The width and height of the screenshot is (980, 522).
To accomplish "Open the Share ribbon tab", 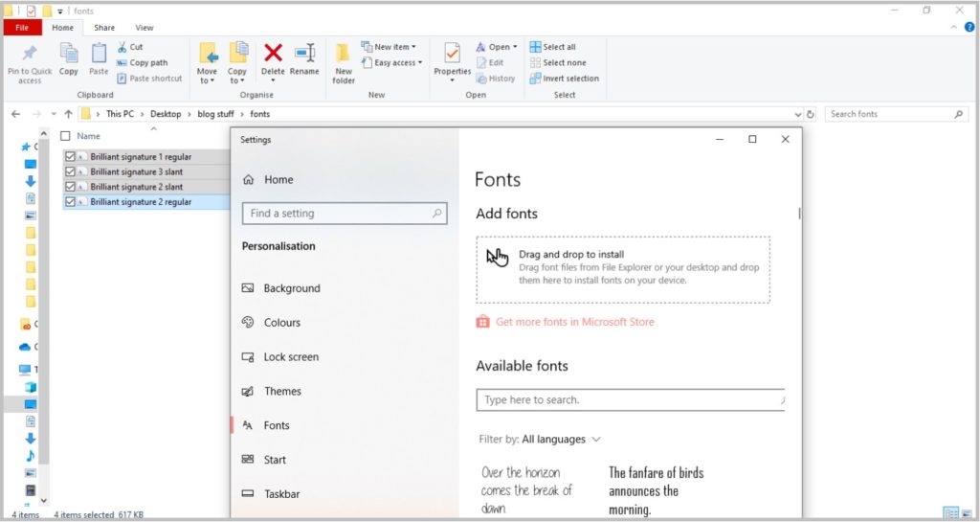I will tap(104, 28).
